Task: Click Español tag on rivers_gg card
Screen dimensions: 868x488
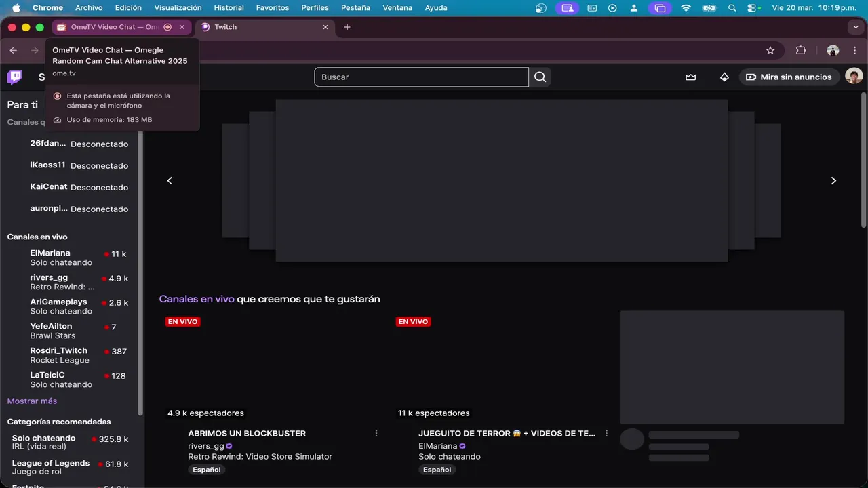Action: tap(206, 470)
